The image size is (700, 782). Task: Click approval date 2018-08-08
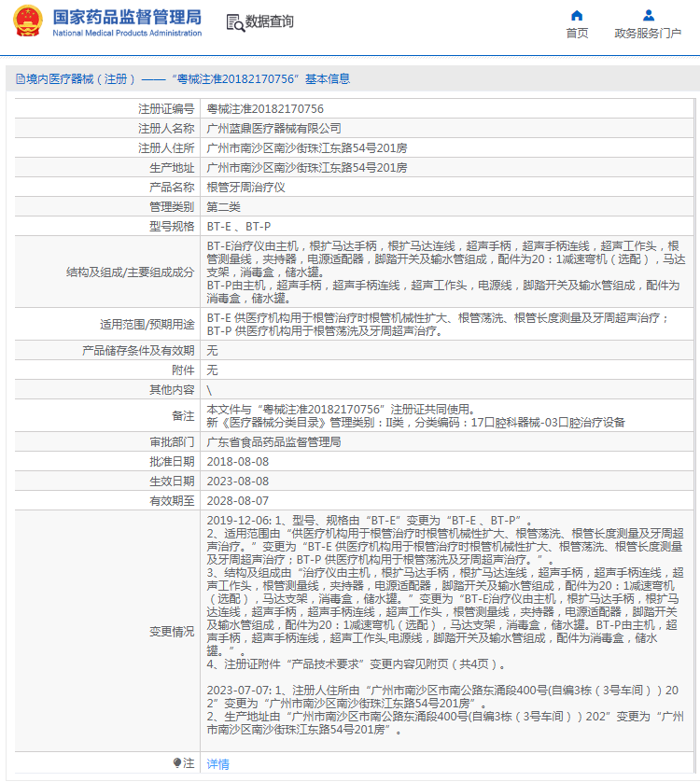point(237,461)
